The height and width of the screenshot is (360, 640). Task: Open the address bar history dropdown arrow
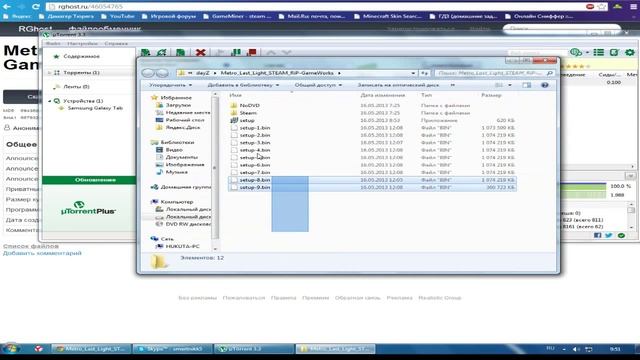click(x=413, y=73)
